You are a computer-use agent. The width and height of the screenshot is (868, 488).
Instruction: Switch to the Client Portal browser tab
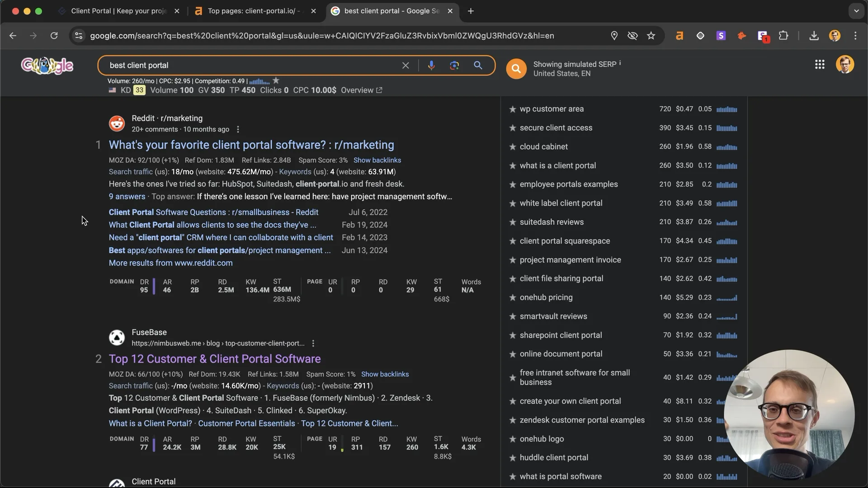click(119, 11)
